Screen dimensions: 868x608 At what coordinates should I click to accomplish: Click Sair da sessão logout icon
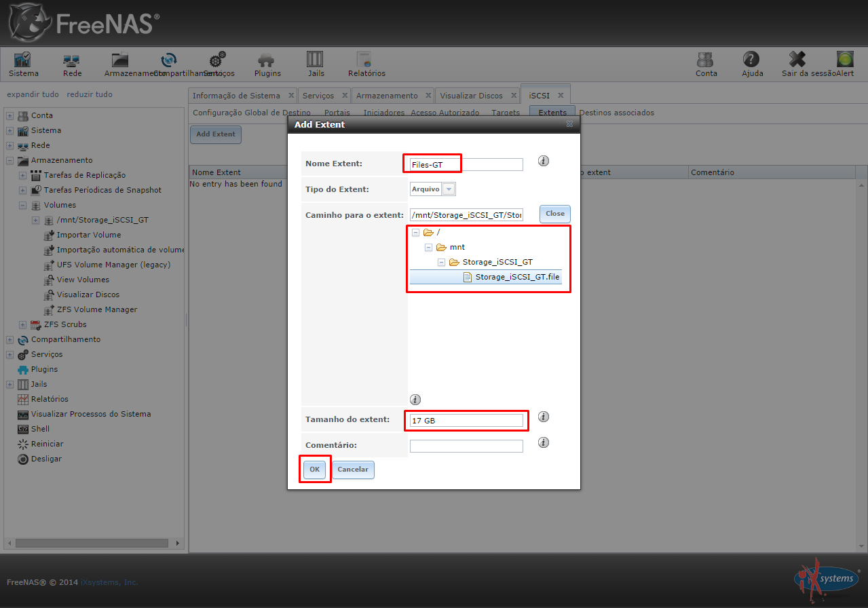click(x=797, y=60)
